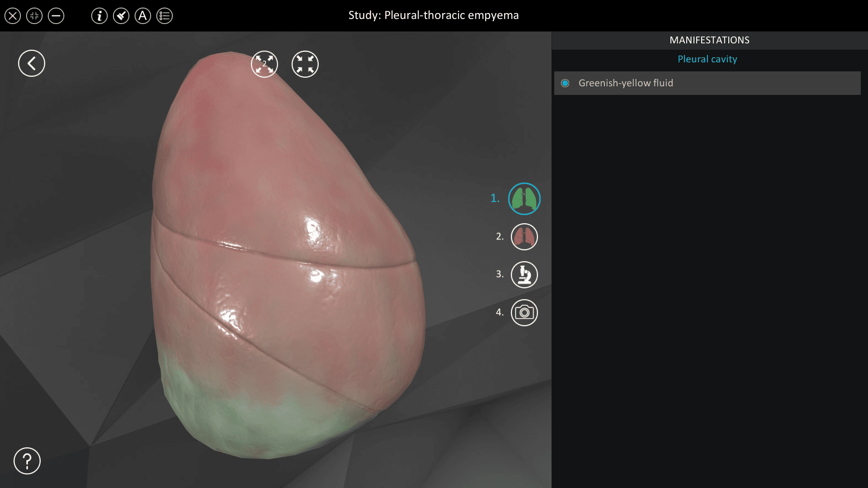
Task: Open the help question mark button
Action: (x=27, y=461)
